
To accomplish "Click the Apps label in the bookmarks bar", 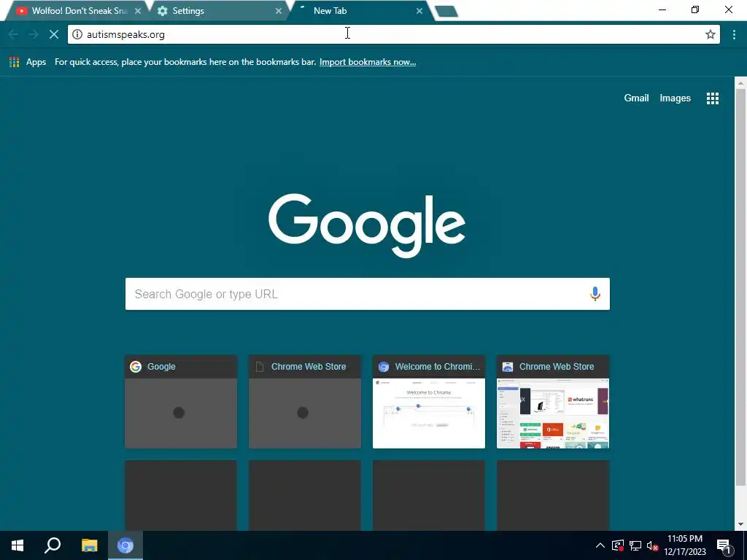I will (36, 62).
